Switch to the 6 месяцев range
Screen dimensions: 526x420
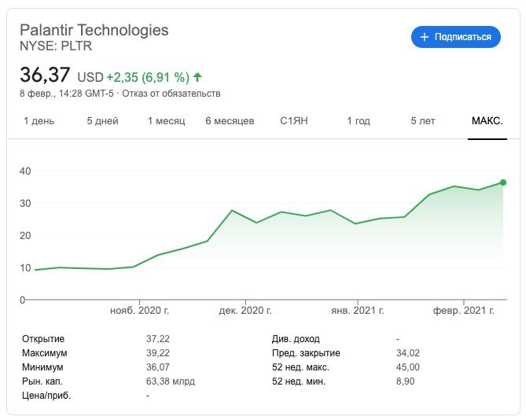pyautogui.click(x=230, y=121)
